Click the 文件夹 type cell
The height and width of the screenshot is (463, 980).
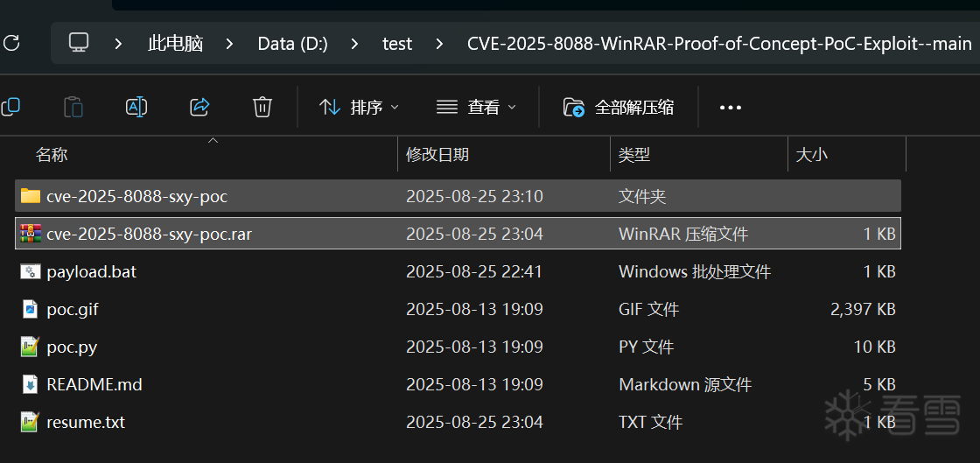click(x=642, y=197)
